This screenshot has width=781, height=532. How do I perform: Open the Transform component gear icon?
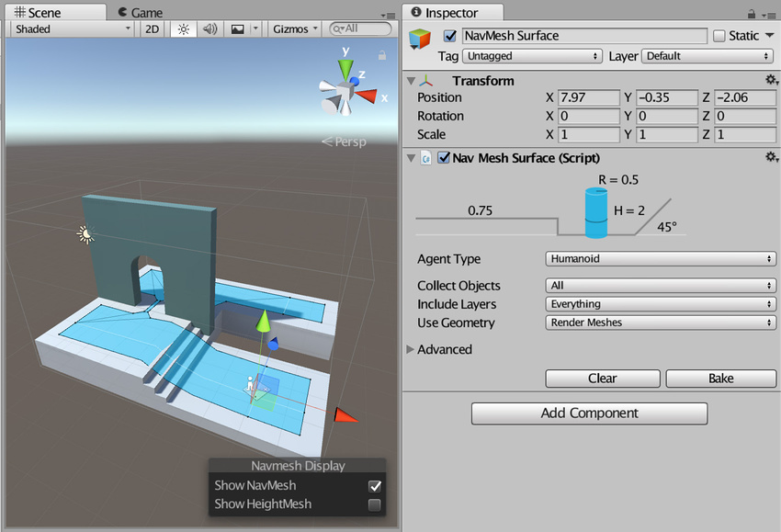770,80
